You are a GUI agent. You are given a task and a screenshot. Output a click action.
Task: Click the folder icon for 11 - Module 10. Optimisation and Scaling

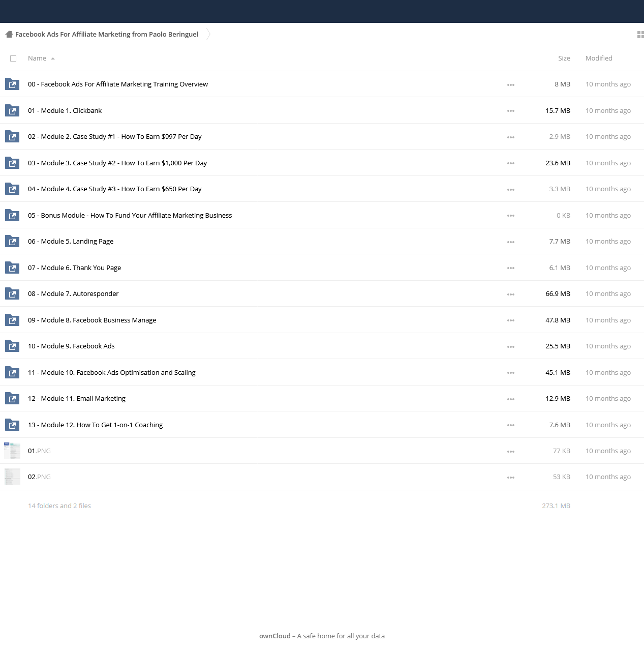pyautogui.click(x=12, y=372)
